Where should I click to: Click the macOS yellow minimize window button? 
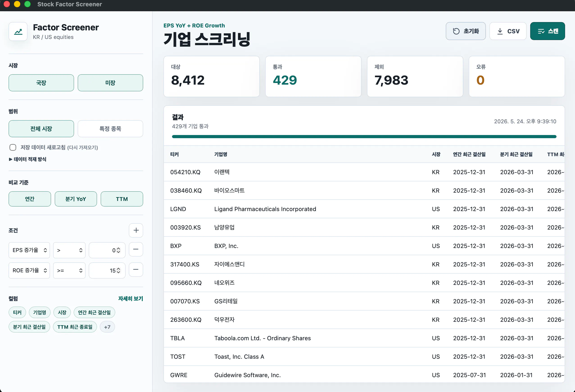pyautogui.click(x=17, y=4)
